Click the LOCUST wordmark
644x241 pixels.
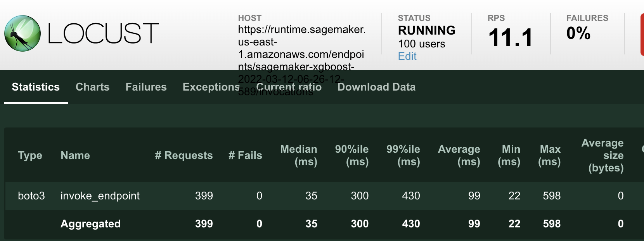point(103,33)
